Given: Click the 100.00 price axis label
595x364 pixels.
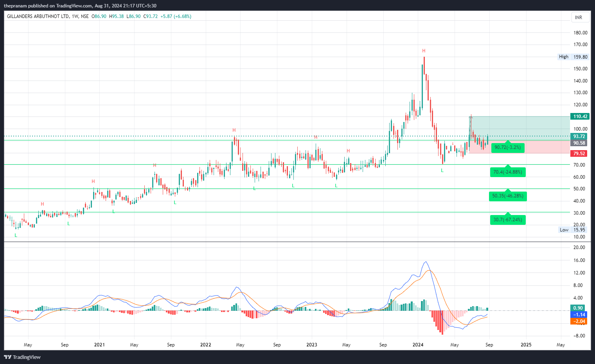Looking at the screenshot, I should click(x=580, y=129).
